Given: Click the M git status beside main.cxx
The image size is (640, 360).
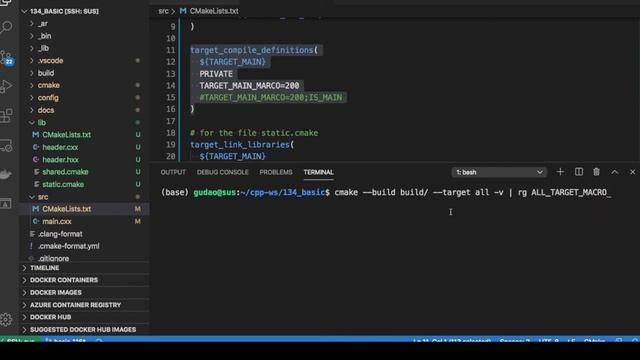Looking at the screenshot, I should tap(138, 222).
